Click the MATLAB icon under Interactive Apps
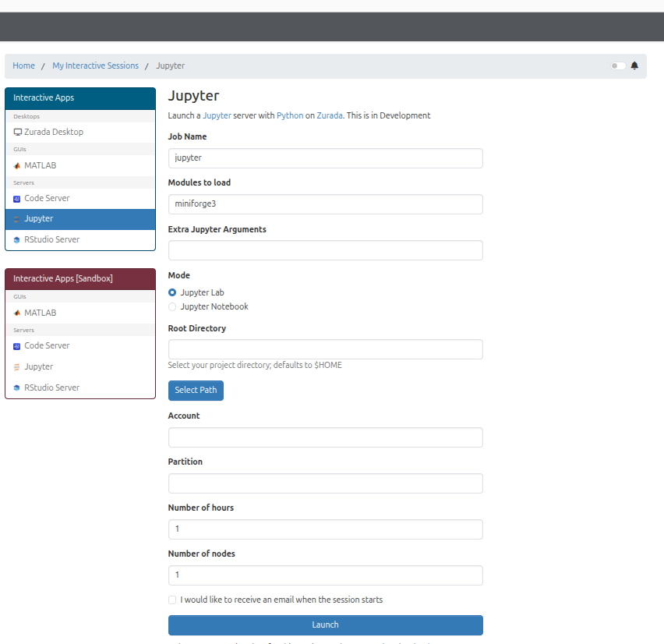The width and height of the screenshot is (664, 644). click(17, 165)
